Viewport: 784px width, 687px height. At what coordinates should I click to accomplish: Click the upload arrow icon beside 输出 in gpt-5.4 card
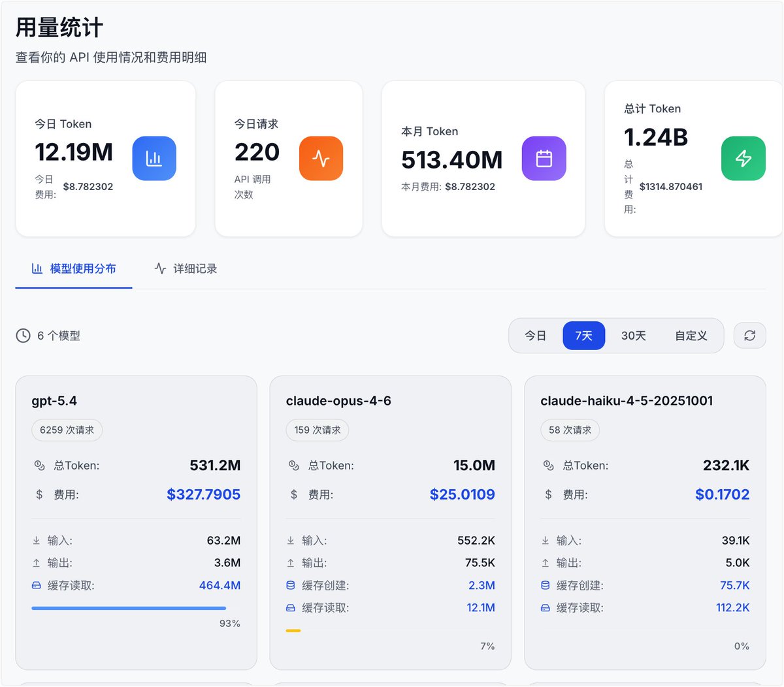pos(37,563)
